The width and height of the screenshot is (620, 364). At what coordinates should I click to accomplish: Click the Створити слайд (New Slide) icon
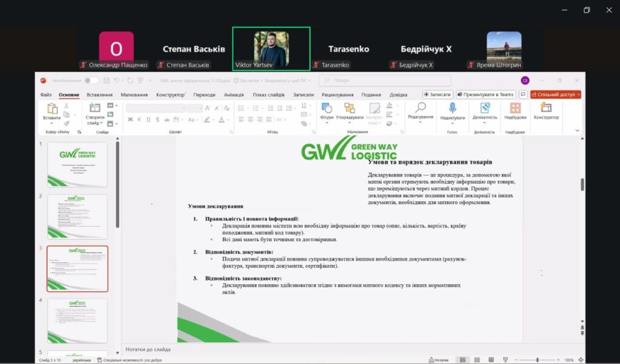(95, 109)
